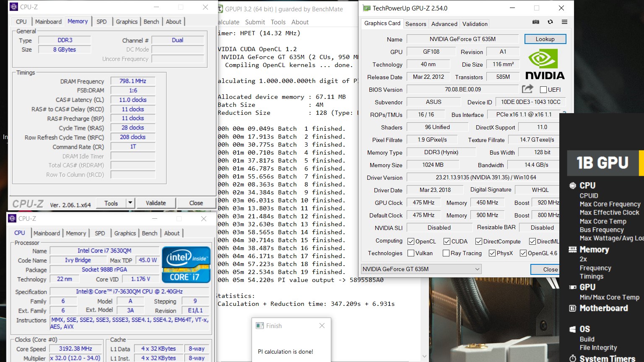Toggle the DirectML checkbox
Image resolution: width=644 pixels, height=362 pixels.
coord(532,241)
